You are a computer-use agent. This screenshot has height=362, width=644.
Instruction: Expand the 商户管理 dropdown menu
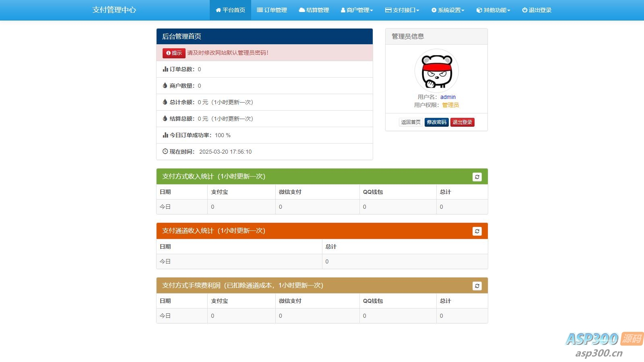357,10
